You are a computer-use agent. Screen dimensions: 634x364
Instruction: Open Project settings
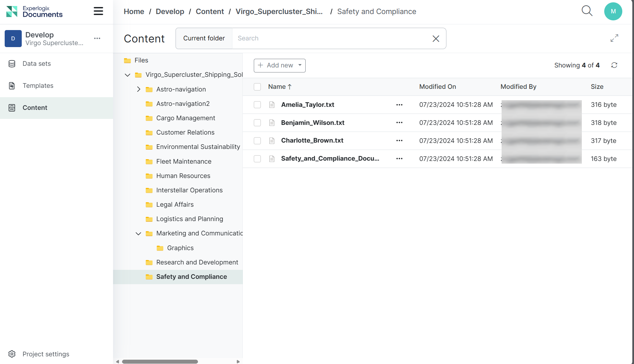[x=46, y=354]
